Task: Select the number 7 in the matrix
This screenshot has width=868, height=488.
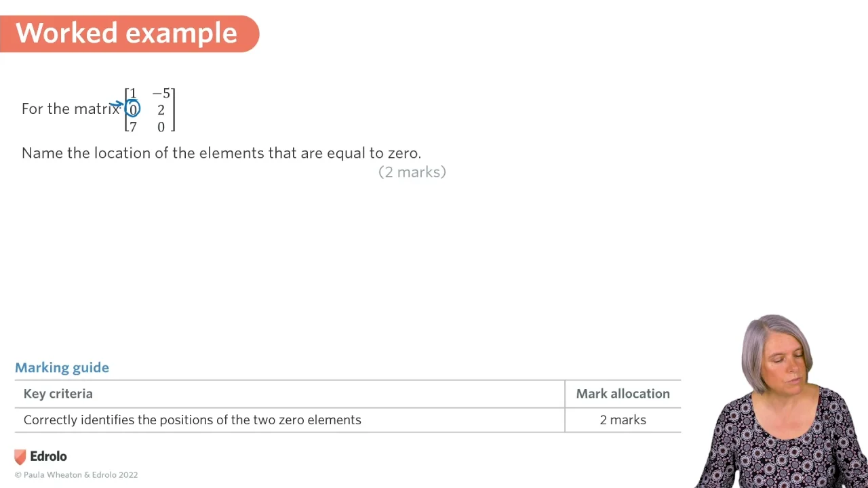Action: tap(133, 127)
